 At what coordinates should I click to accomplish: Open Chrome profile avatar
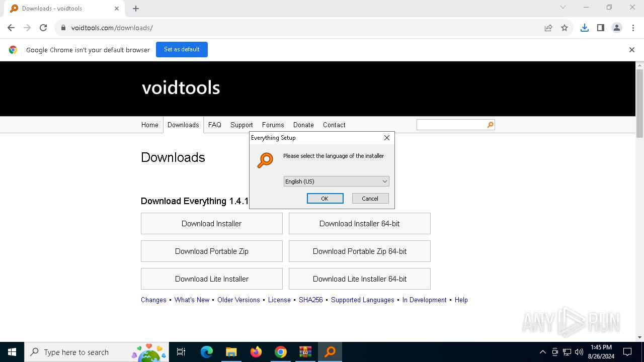coord(616,28)
